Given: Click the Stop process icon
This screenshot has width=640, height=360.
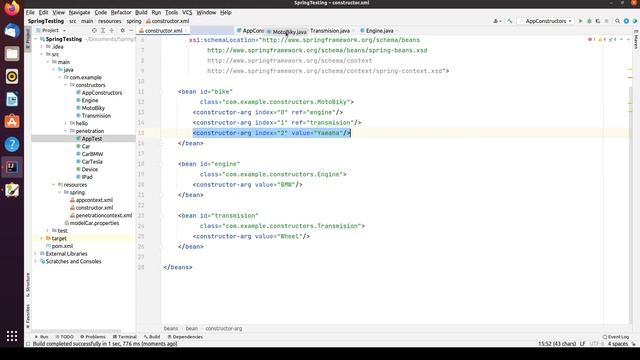Looking at the screenshot, I should (607, 21).
